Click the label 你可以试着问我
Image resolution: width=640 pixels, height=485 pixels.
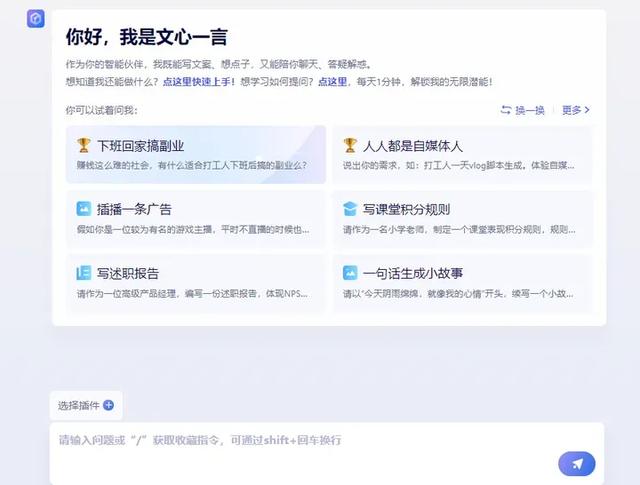click(x=102, y=110)
